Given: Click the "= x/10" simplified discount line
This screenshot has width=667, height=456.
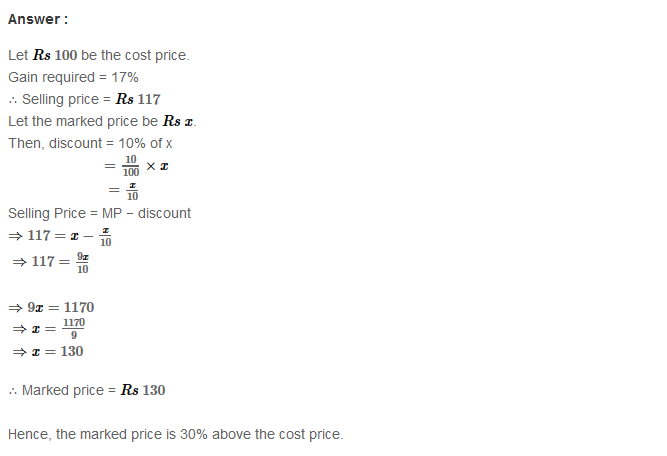Looking at the screenshot, I should click(x=124, y=190).
